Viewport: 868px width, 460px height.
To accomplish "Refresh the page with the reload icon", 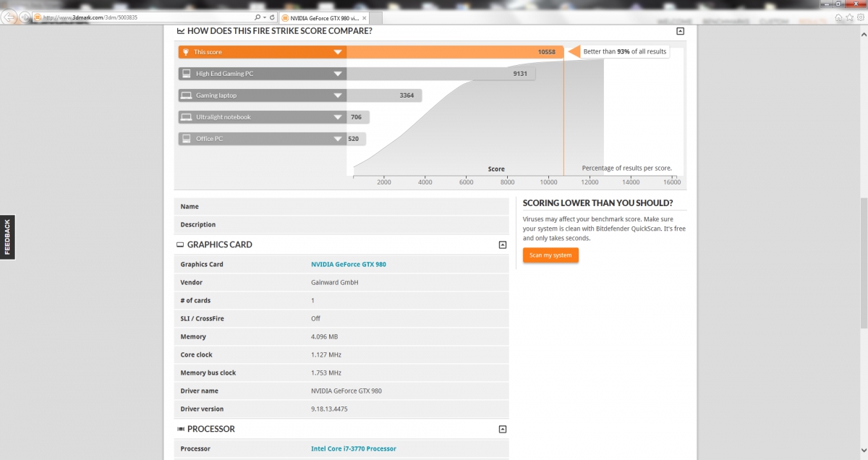I will [272, 17].
